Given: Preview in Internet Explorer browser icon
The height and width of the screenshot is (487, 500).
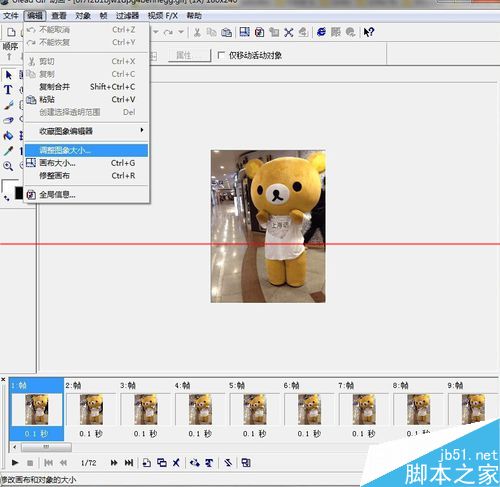Looking at the screenshot, I should (x=321, y=32).
